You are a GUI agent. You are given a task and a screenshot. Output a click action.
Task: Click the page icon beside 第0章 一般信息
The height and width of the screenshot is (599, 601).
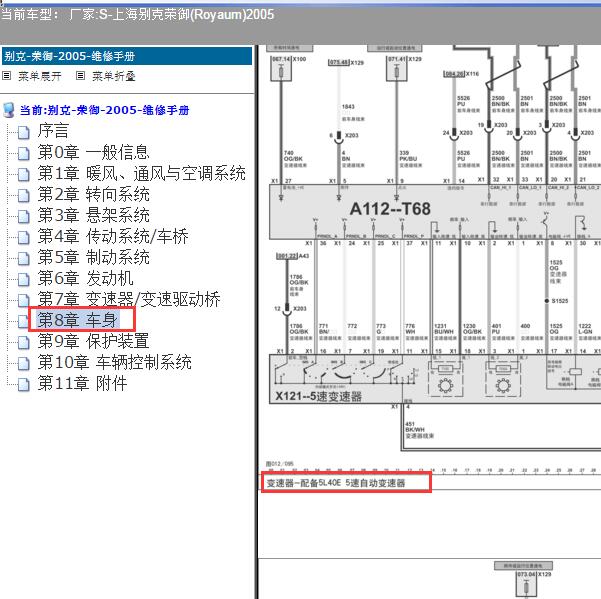(24, 154)
